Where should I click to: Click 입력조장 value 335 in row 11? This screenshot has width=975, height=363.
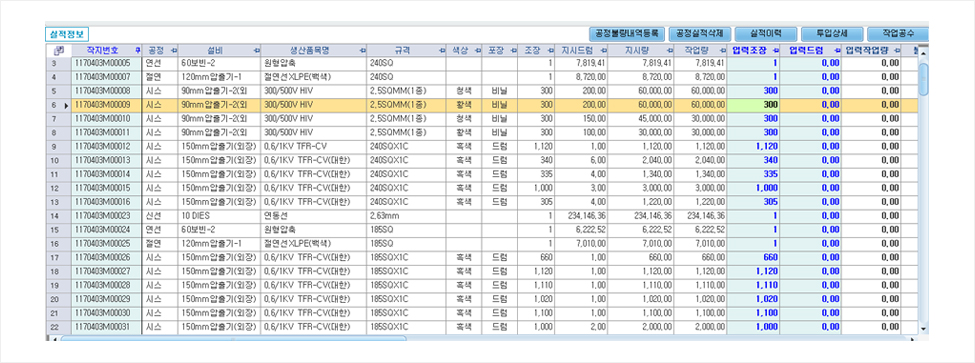coord(753,174)
